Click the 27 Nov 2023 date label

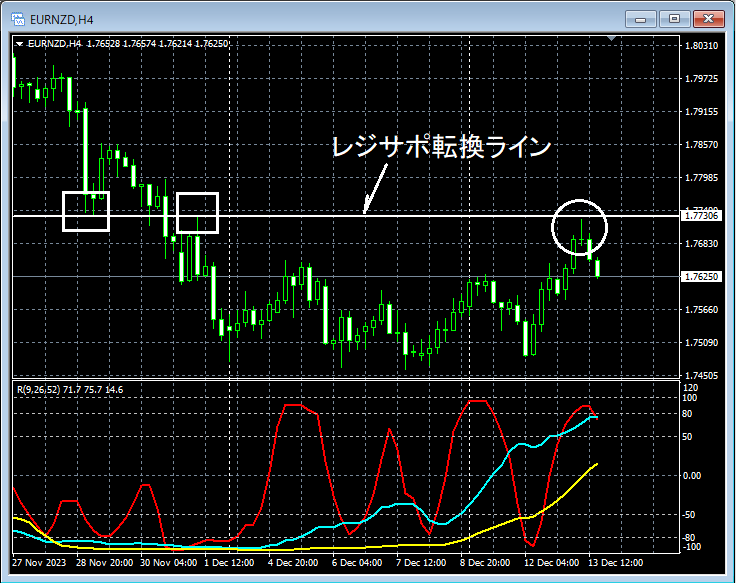[x=39, y=563]
